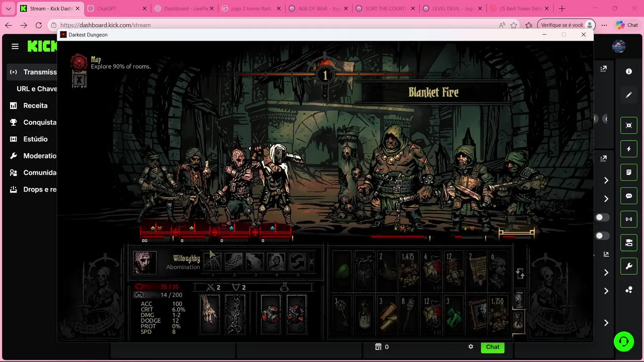Click the torch light meter showing 1
The image size is (644, 362).
click(325, 75)
